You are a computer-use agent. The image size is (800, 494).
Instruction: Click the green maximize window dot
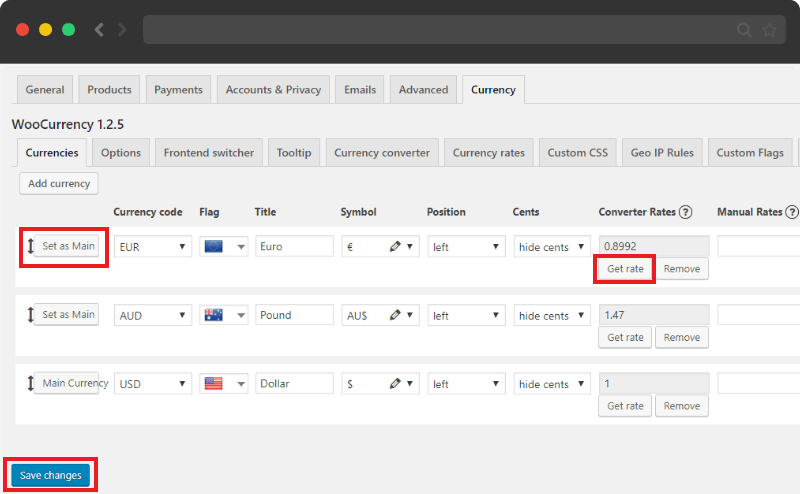(68, 30)
